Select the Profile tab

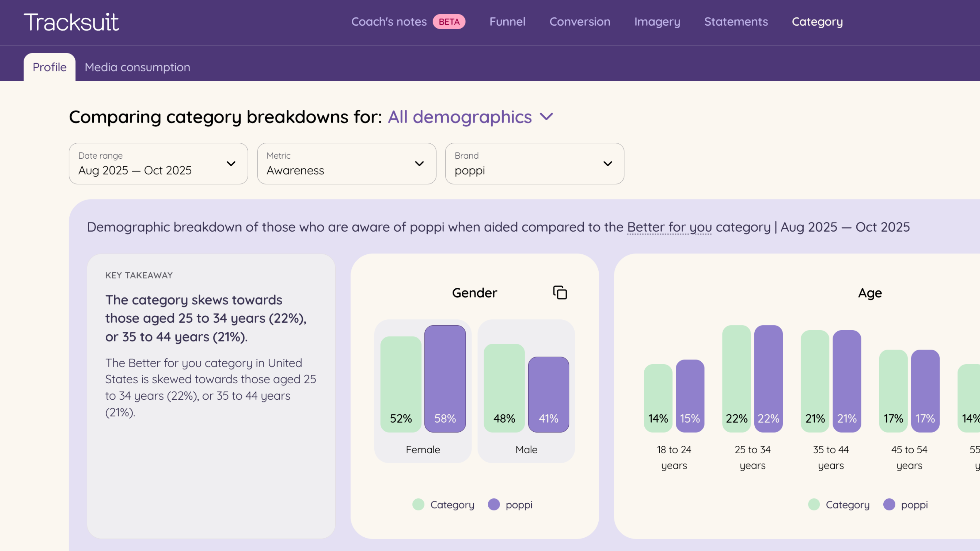point(50,67)
